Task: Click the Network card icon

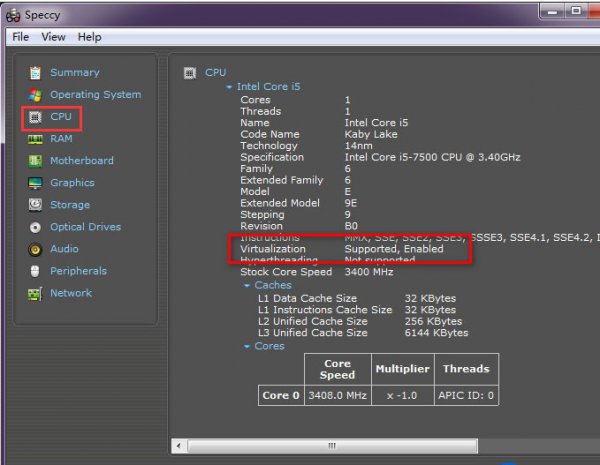Action: tap(35, 294)
